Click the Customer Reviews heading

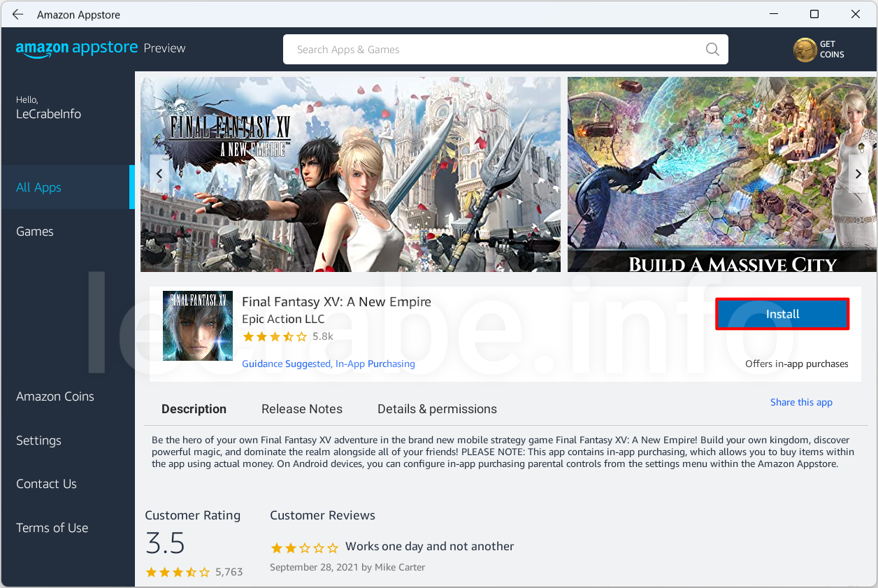(322, 515)
